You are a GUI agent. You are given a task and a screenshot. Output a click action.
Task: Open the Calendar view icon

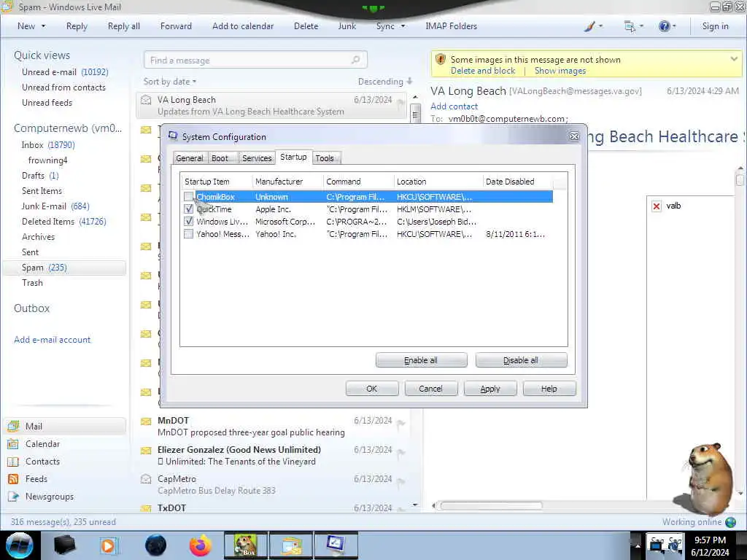click(x=13, y=444)
